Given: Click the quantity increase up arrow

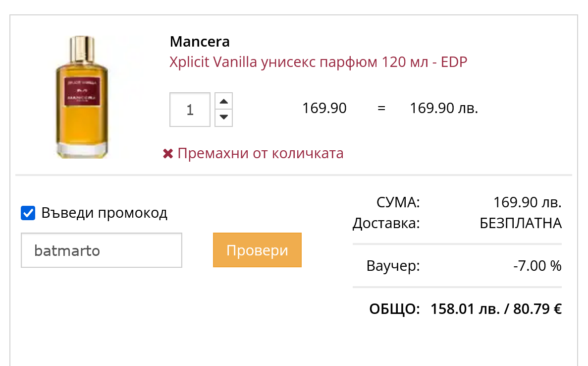Looking at the screenshot, I should coord(224,101).
